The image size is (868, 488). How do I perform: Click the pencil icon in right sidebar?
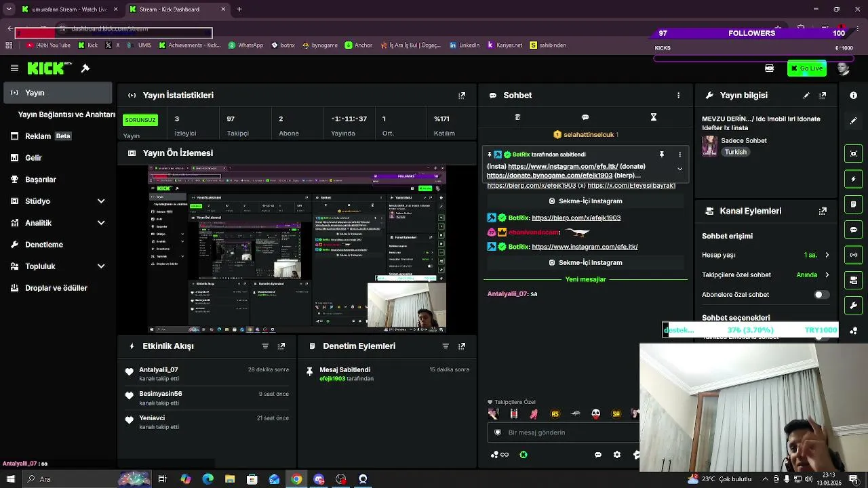[x=854, y=121]
